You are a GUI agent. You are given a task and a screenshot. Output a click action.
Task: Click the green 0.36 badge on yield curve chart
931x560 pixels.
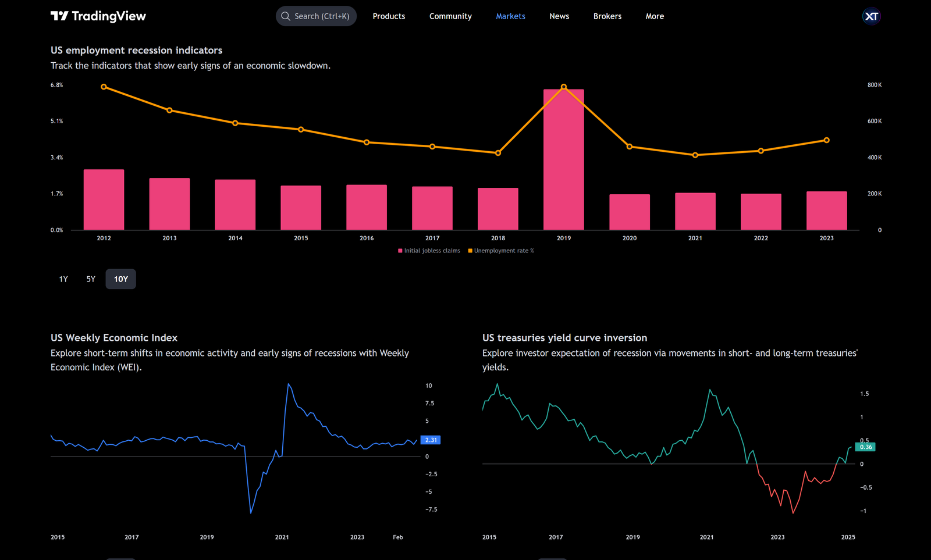[x=865, y=447]
